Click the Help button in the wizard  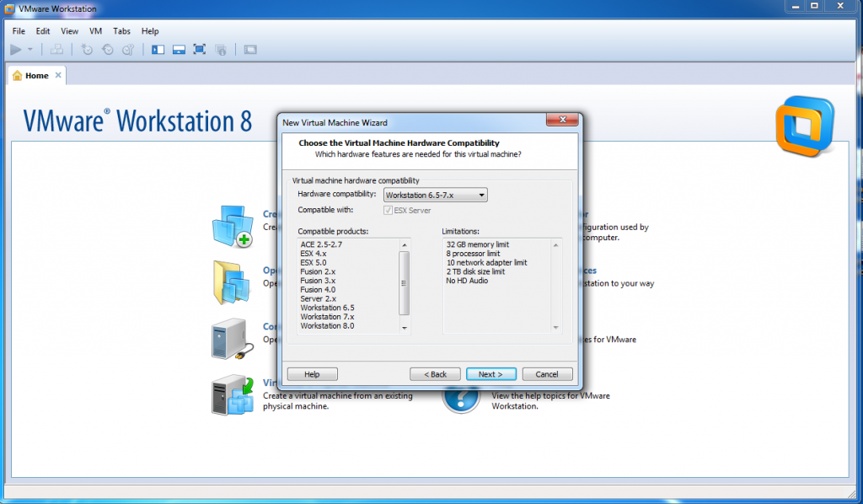[x=312, y=374]
